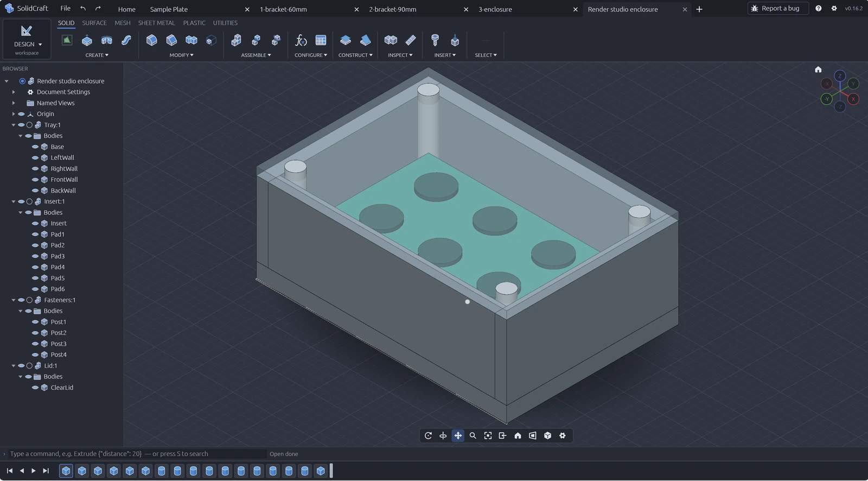The height and width of the screenshot is (481, 868).
Task: Hide the Origin with its eye icon
Action: click(x=21, y=114)
